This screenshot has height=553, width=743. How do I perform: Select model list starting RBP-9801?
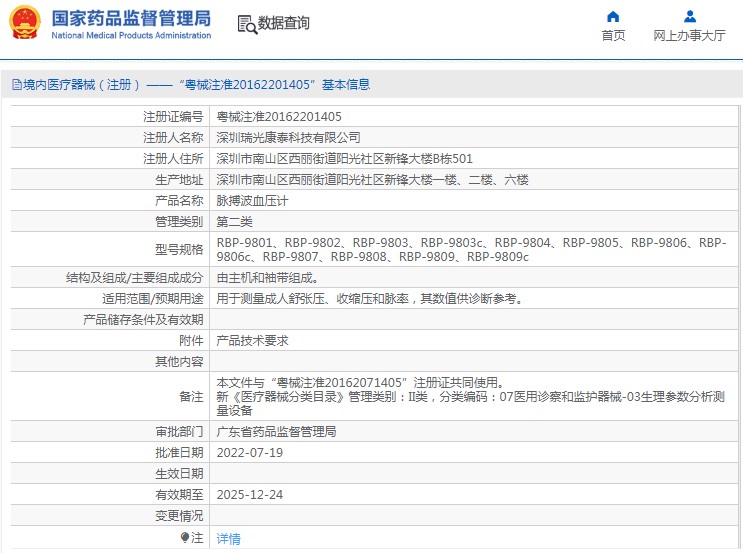tap(471, 249)
